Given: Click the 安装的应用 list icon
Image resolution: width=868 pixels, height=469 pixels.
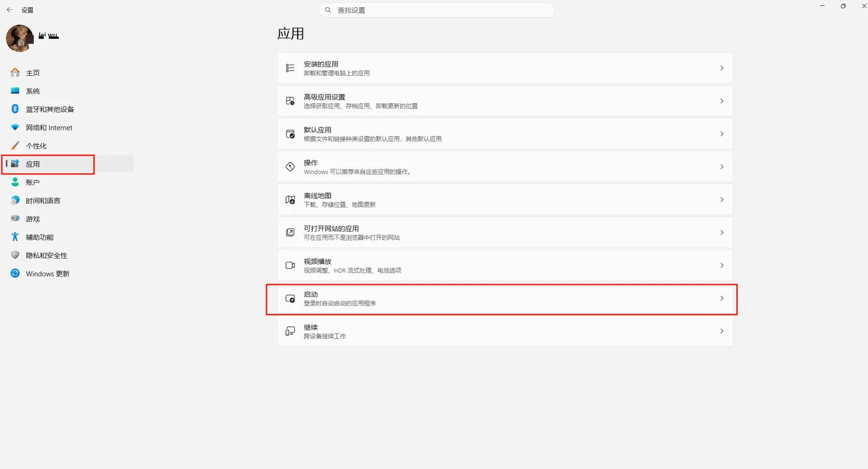Looking at the screenshot, I should (290, 68).
